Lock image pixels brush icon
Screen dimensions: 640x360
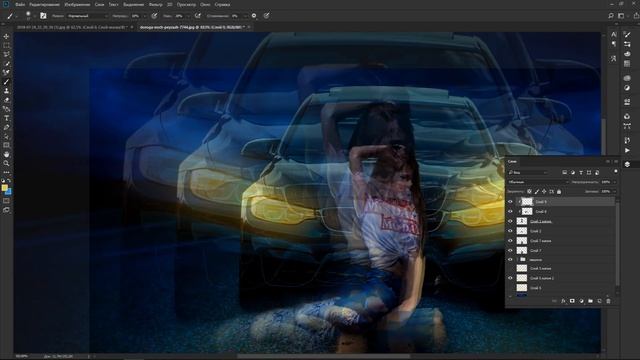pos(537,191)
